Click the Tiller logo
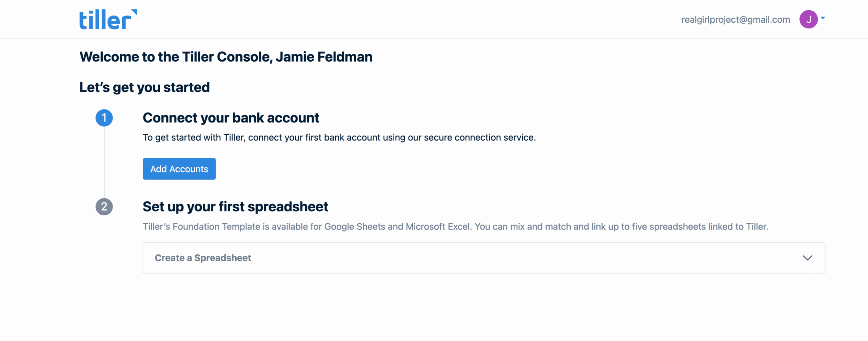This screenshot has height=341, width=868. pos(108,19)
